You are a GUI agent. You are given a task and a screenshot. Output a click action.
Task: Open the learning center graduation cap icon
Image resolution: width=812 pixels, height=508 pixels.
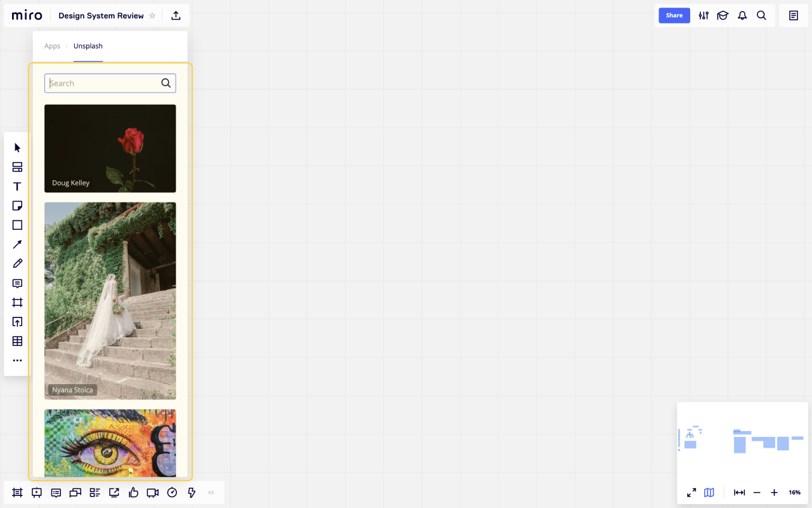(723, 16)
